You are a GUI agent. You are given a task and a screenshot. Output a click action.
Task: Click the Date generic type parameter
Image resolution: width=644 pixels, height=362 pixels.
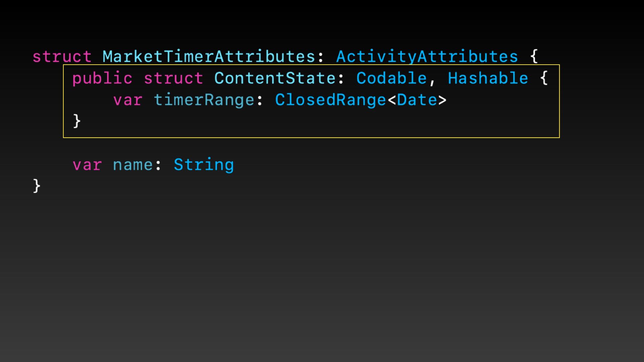pos(417,100)
